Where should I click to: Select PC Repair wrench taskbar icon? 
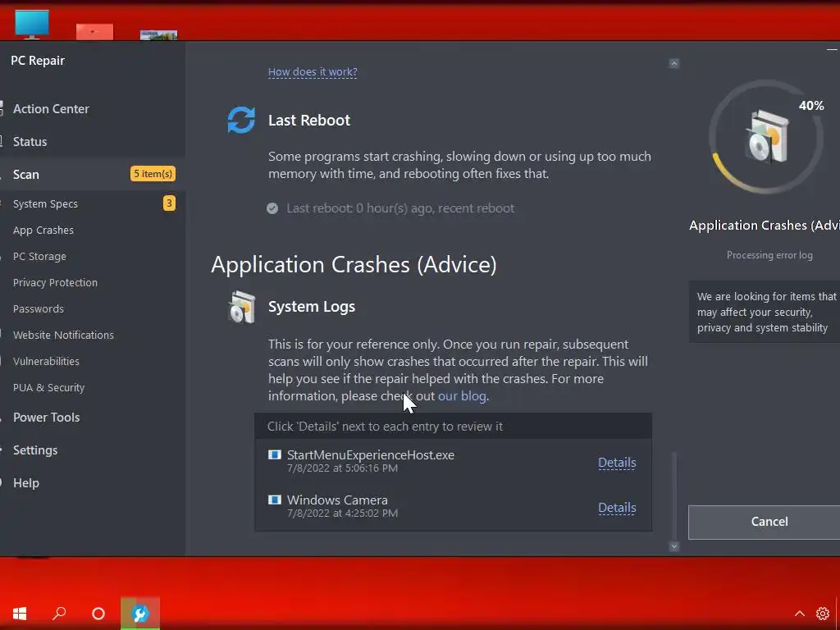(139, 613)
